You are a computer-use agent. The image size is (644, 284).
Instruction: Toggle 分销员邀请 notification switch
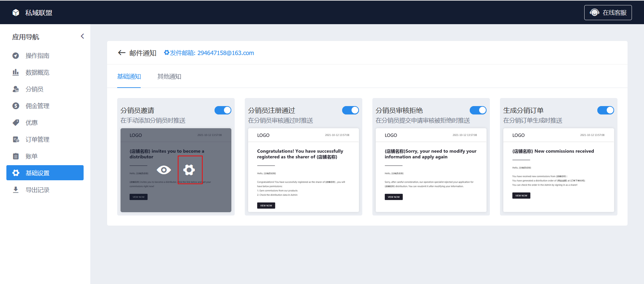(x=223, y=110)
